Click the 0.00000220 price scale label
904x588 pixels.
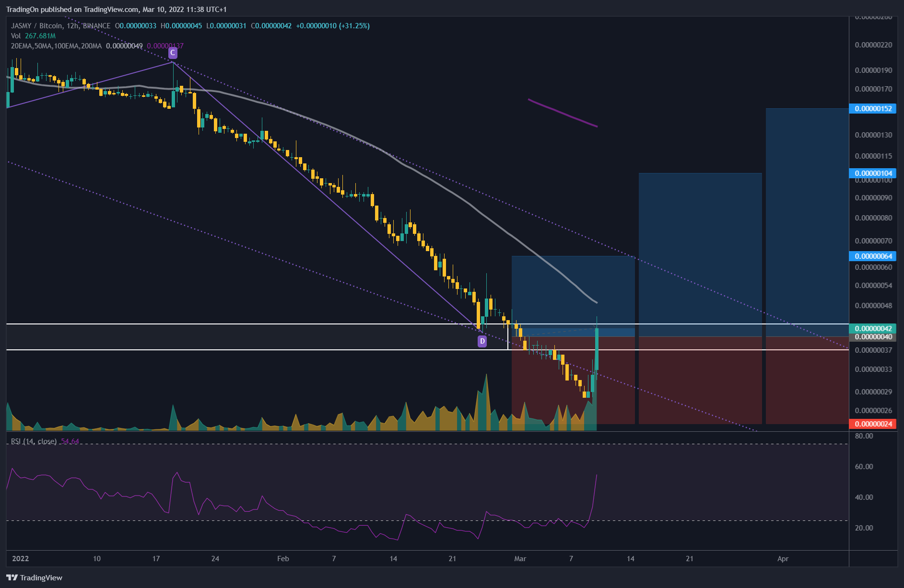[x=874, y=45]
